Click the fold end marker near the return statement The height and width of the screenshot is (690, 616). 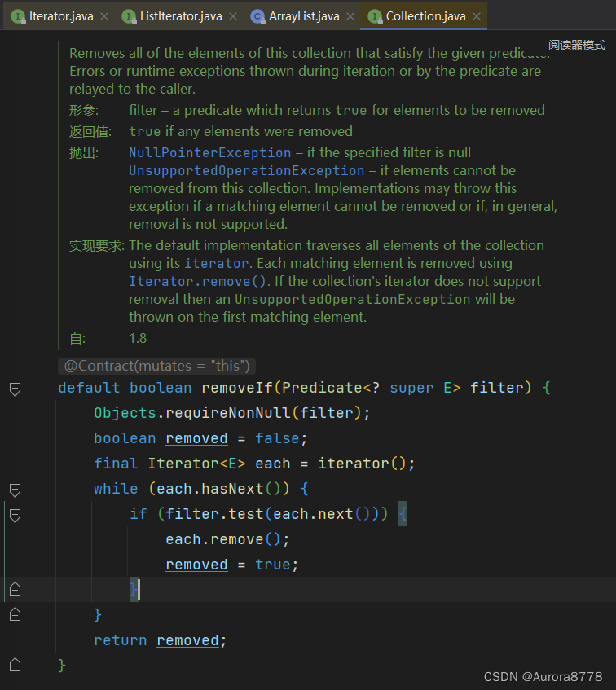(x=14, y=615)
